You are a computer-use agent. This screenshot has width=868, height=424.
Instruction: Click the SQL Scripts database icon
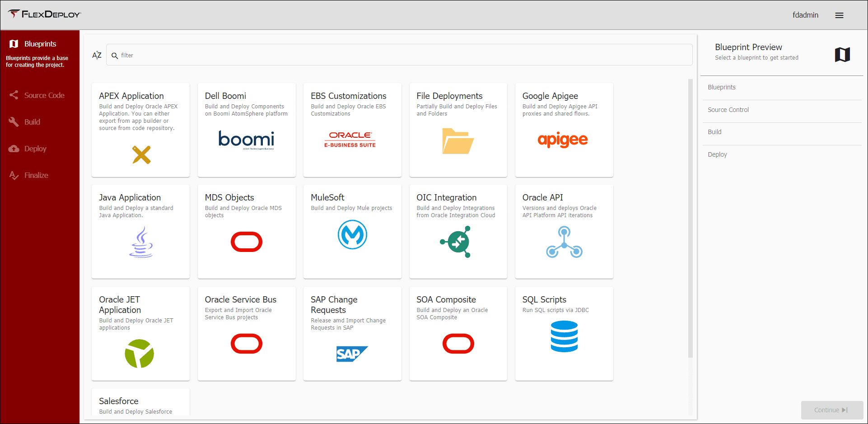point(564,336)
